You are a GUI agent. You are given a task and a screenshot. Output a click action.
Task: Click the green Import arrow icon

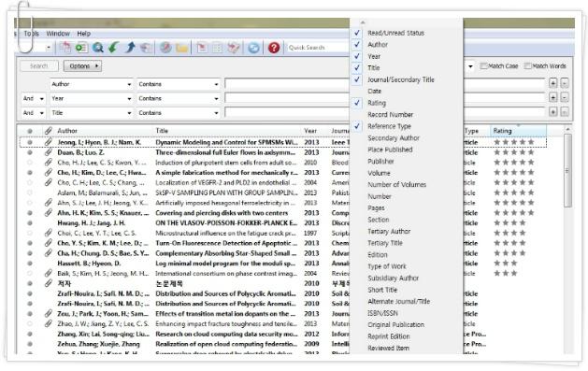pyautogui.click(x=114, y=48)
